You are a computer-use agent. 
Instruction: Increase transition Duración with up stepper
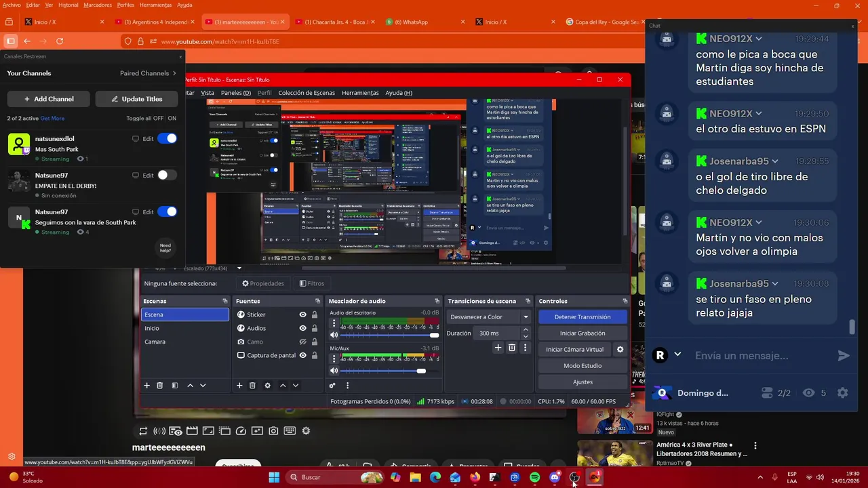526,330
